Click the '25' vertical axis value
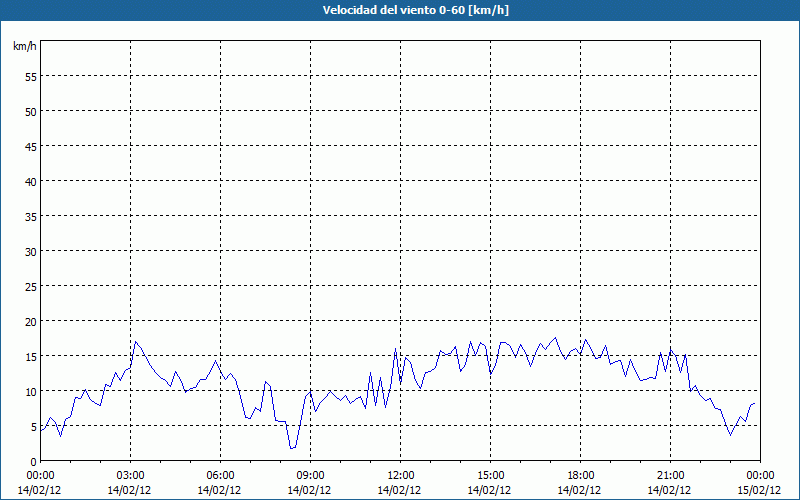 coord(31,287)
